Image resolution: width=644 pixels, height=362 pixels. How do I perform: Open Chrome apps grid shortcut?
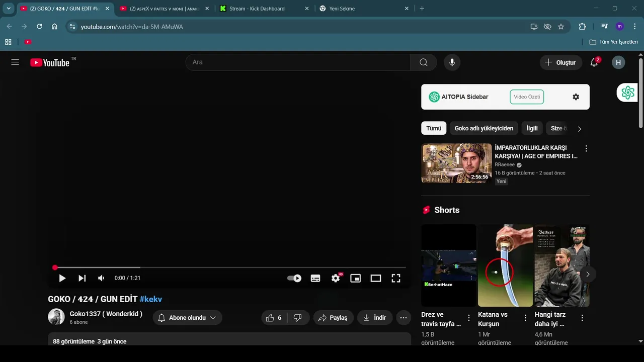pyautogui.click(x=8, y=42)
